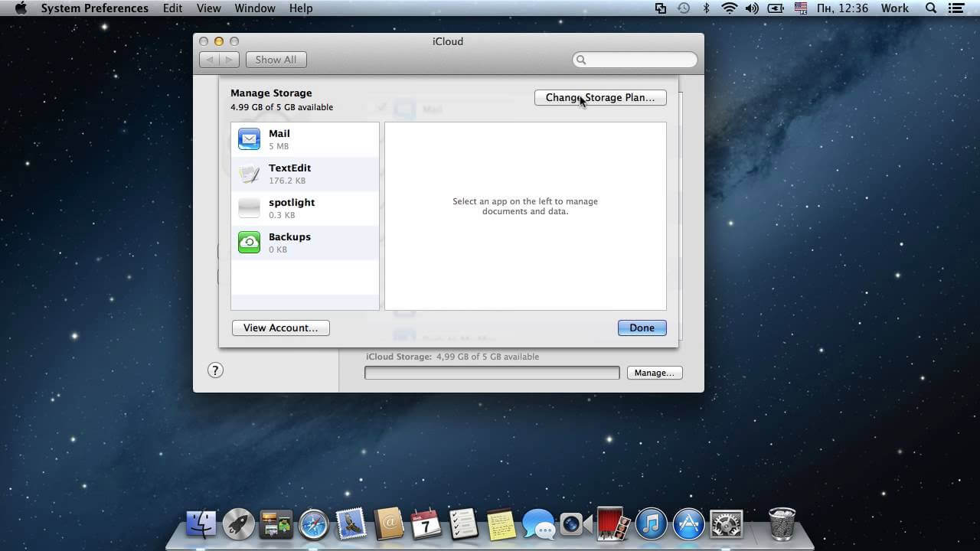The image size is (980, 551).
Task: Select Backups in the storage list
Action: [x=305, y=243]
